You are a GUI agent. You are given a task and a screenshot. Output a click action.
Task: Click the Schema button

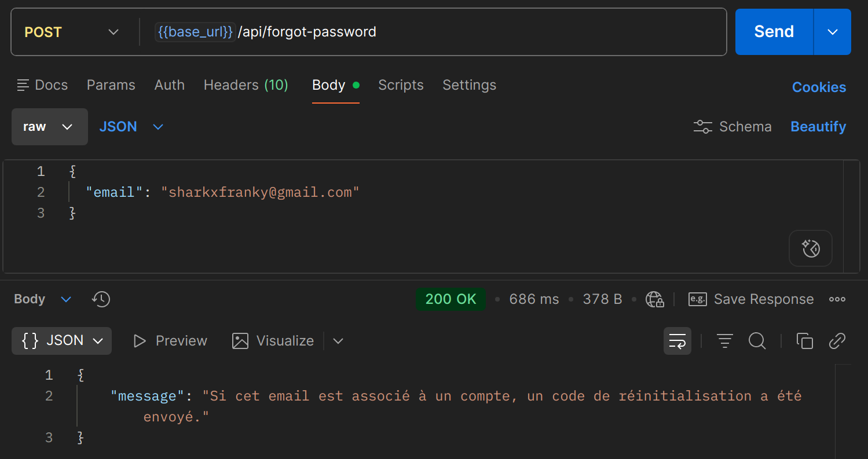733,127
